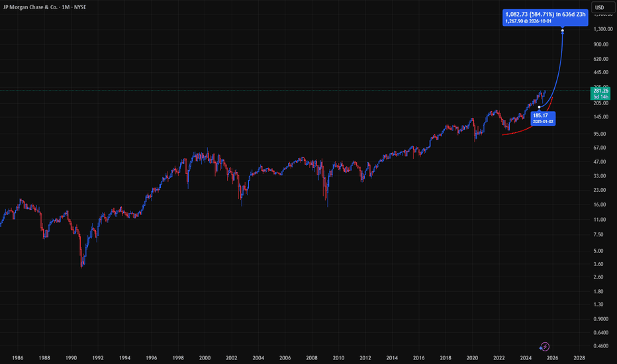Click the 2004 year on time axis
Viewport: 617px width, 364px height.
click(x=258, y=358)
